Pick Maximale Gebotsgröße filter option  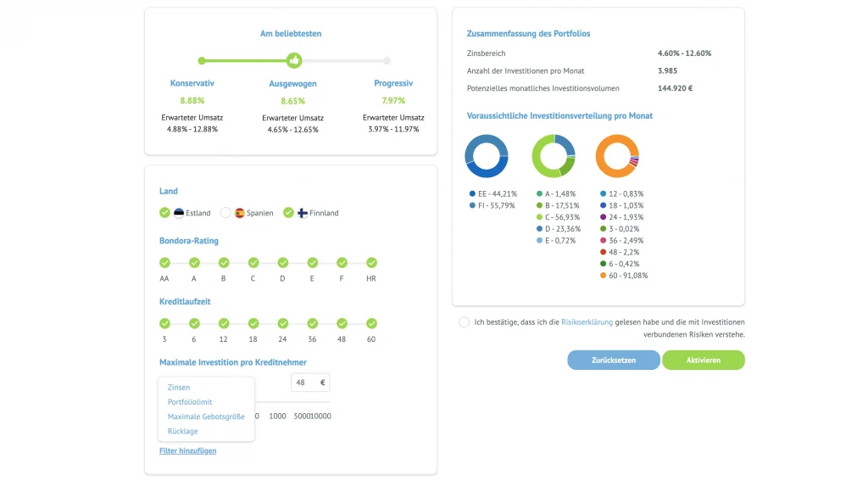206,417
